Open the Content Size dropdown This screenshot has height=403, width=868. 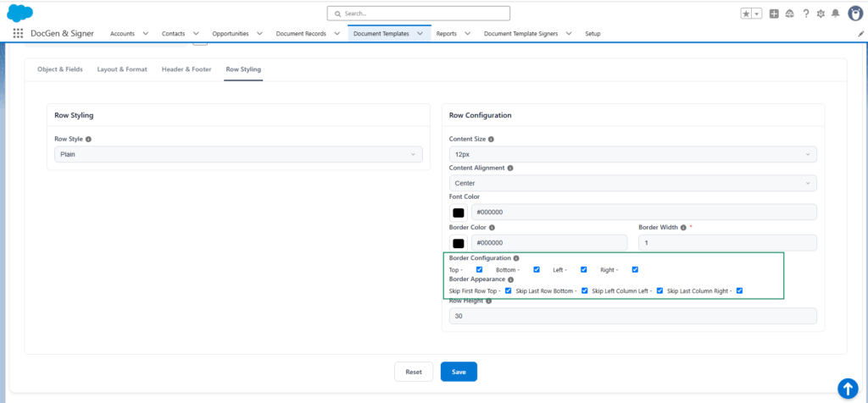click(632, 154)
